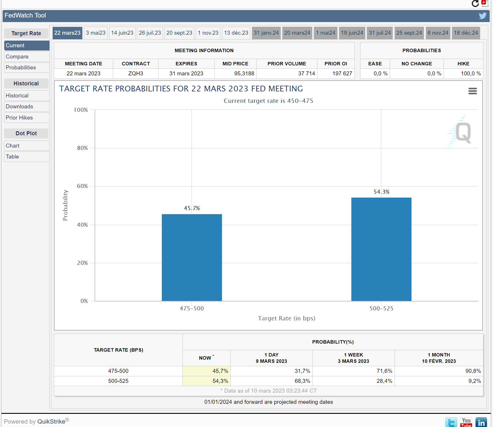Click the 22 mars 2023 meeting date cell
The width and height of the screenshot is (504, 427).
tap(84, 74)
